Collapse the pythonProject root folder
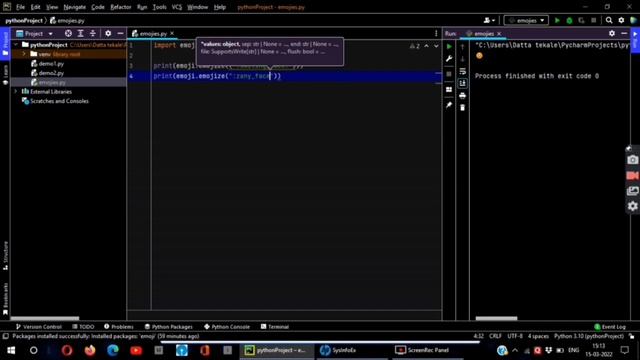Screen dimensions: 640x360 pos(16,44)
